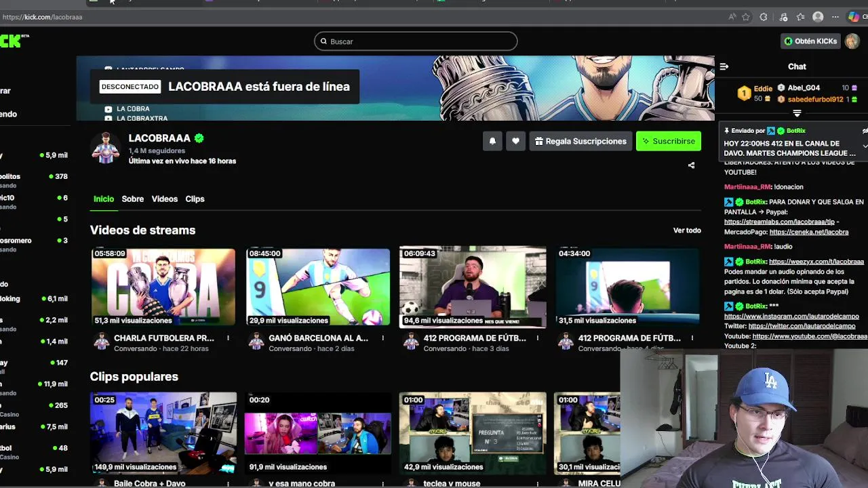Viewport: 868px width, 488px height.
Task: Play the 04:34:00 stream video thumbnail
Action: click(627, 287)
